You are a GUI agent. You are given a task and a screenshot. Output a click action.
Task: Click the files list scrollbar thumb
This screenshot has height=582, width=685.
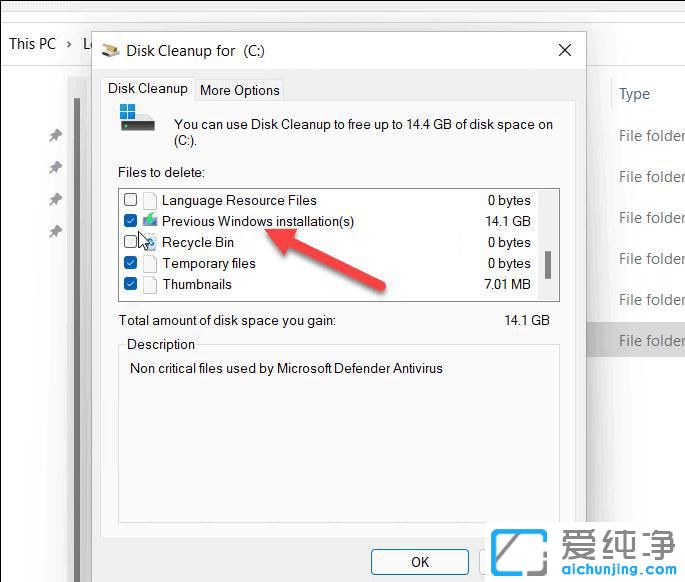(548, 264)
